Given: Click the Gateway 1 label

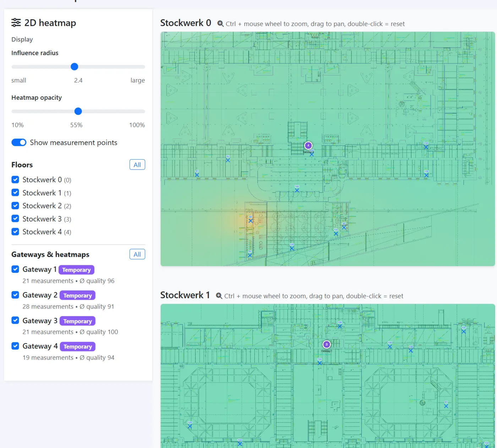Looking at the screenshot, I should [39, 270].
